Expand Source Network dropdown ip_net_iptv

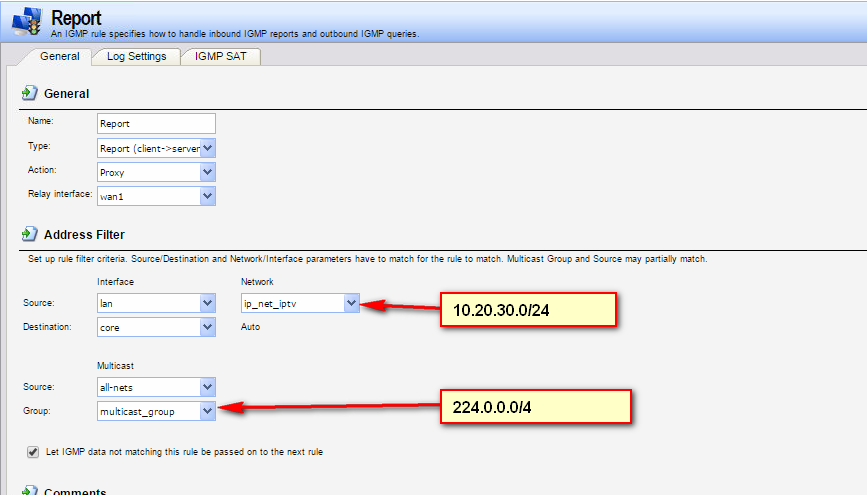pyautogui.click(x=350, y=302)
